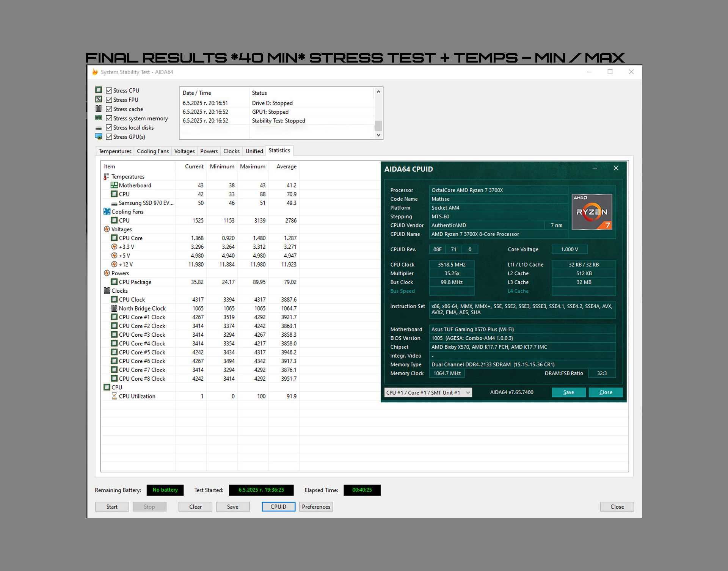Select the CPU Core #8 Clock row
Screen dimensions: 728x571
pos(200,379)
